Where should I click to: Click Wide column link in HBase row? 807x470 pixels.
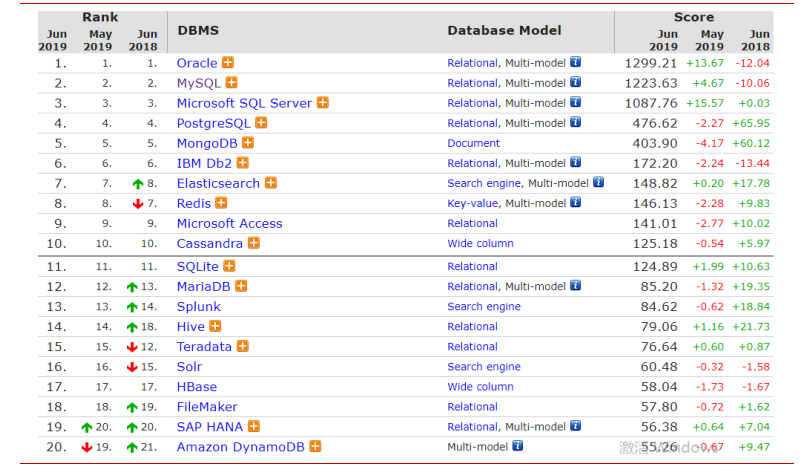pyautogui.click(x=480, y=387)
